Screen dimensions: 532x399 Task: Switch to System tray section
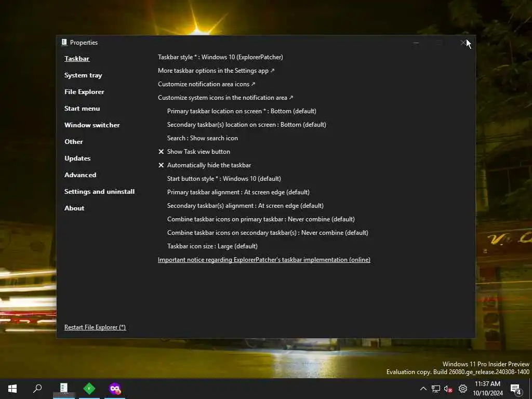click(x=83, y=75)
